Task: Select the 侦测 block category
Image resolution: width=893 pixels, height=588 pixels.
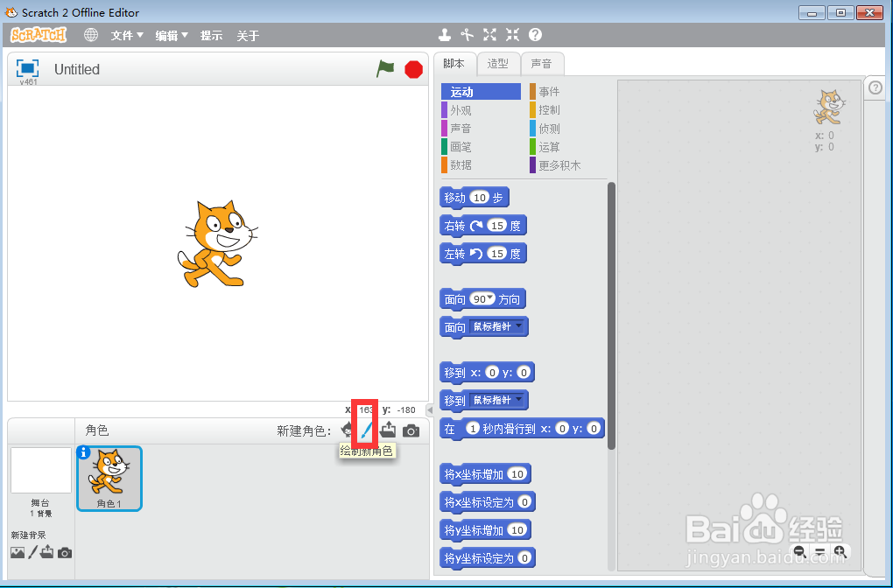Action: tap(568, 129)
